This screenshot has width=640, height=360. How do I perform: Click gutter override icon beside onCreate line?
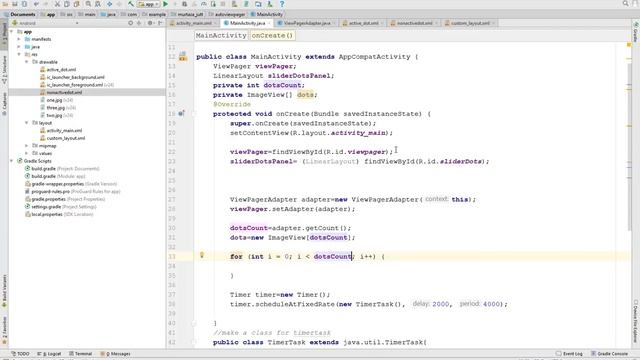(x=181, y=113)
